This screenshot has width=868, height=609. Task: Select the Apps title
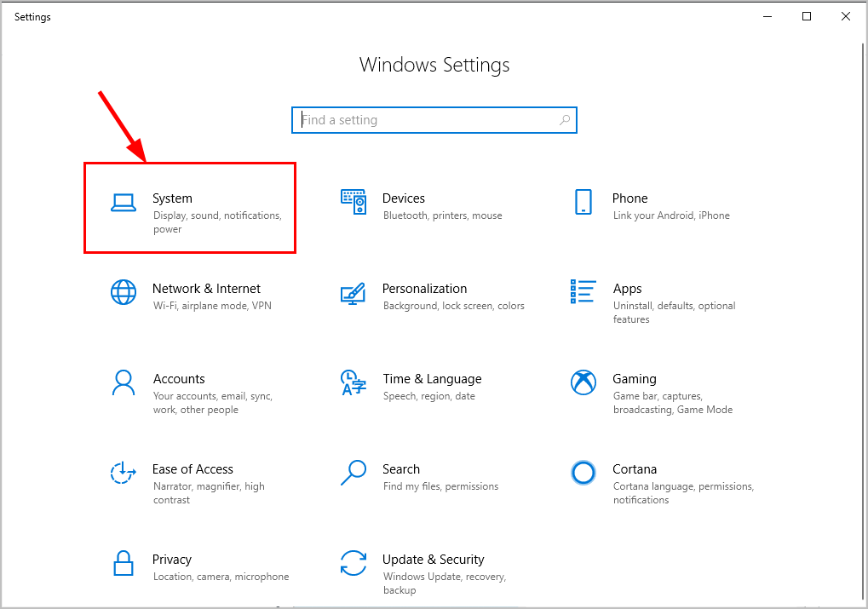coord(627,289)
